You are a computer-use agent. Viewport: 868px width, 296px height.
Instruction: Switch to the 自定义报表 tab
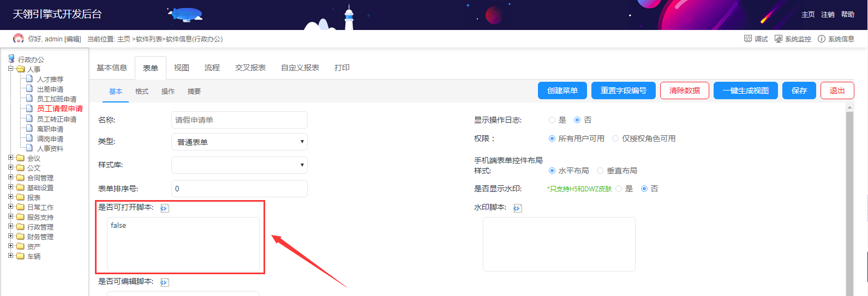[x=300, y=68]
